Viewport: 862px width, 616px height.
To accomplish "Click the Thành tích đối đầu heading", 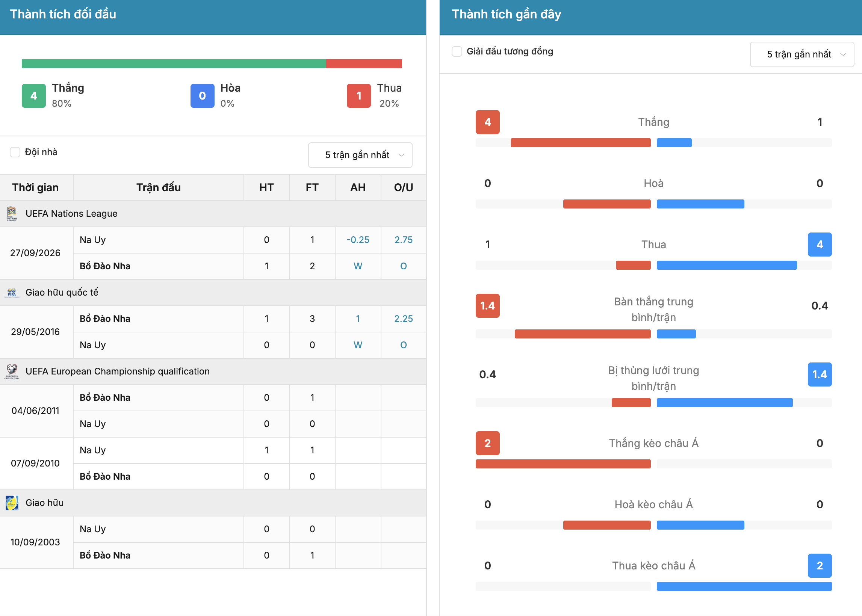I will tap(63, 14).
